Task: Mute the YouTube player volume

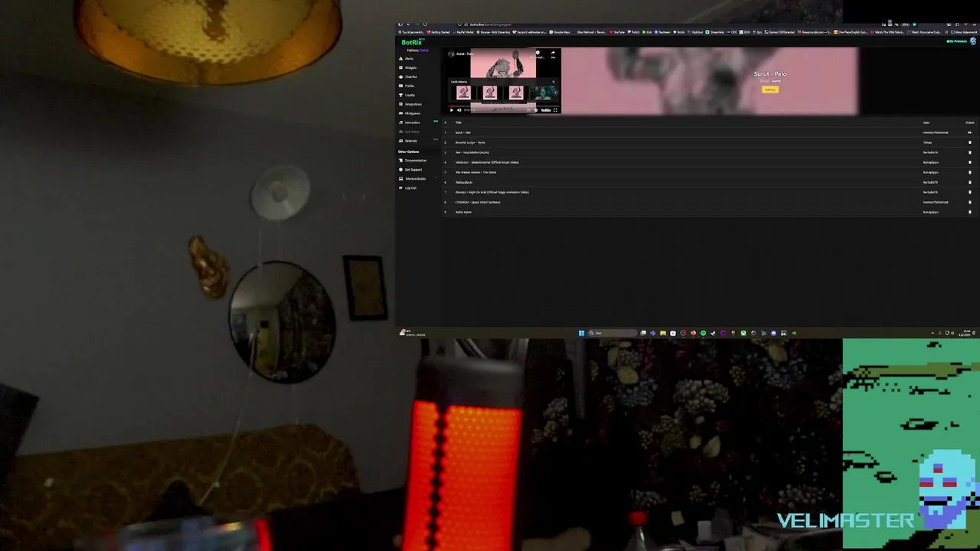Action: (x=459, y=110)
